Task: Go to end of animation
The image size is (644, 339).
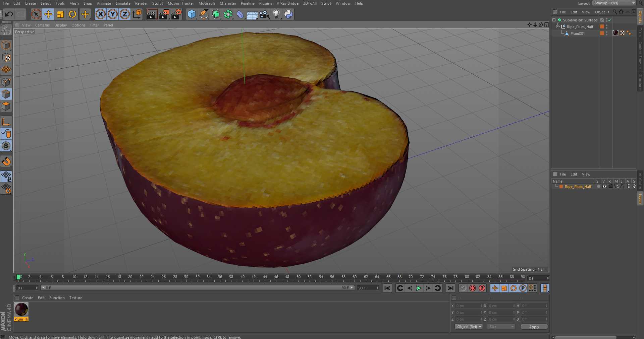Action: [x=450, y=288]
